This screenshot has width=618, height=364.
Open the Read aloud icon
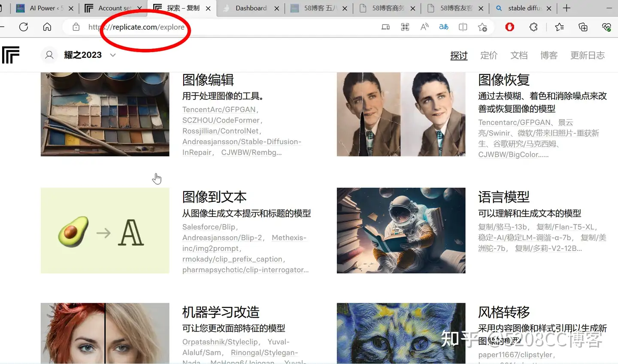pos(424,27)
